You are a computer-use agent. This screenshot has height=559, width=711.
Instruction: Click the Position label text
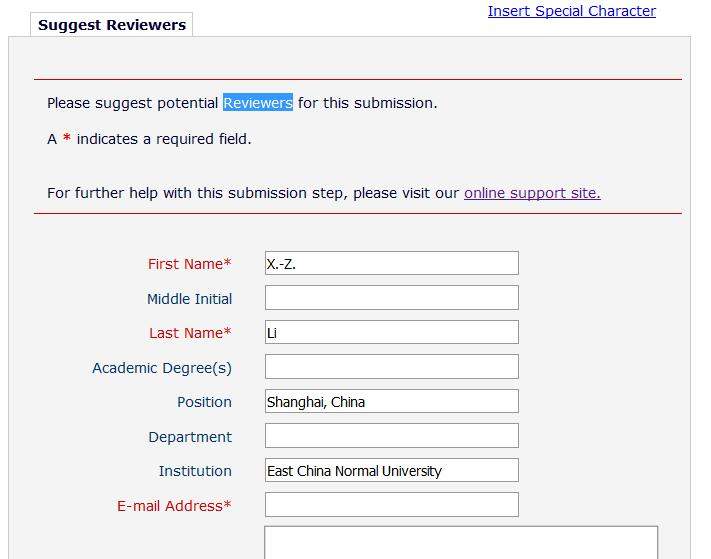[x=204, y=402]
